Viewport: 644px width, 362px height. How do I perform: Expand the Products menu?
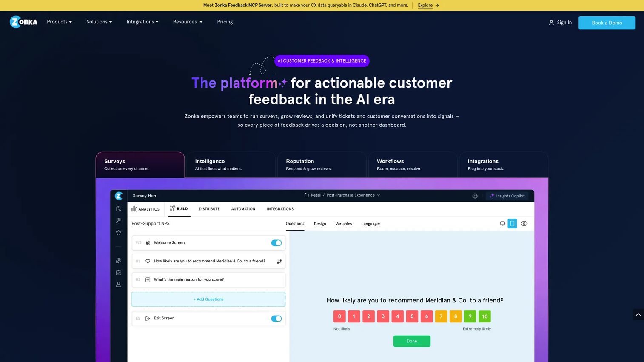point(60,22)
